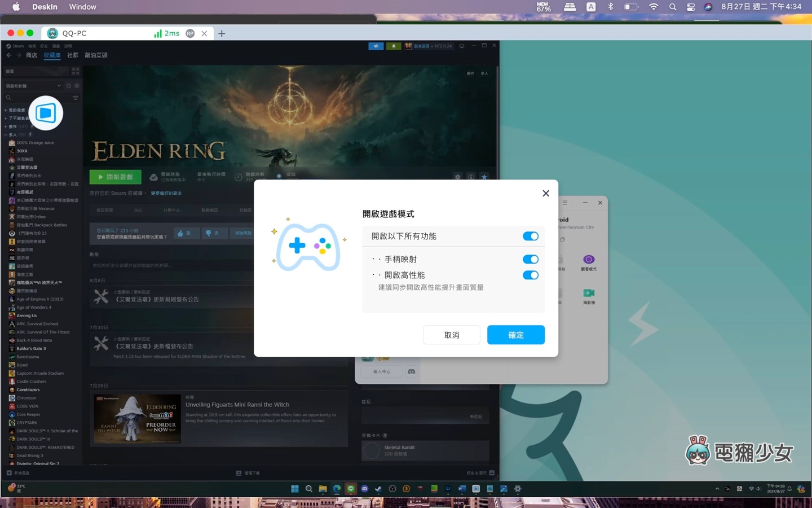Open Windows Settings gear on taskbar
Image resolution: width=812 pixels, height=508 pixels.
[518, 489]
